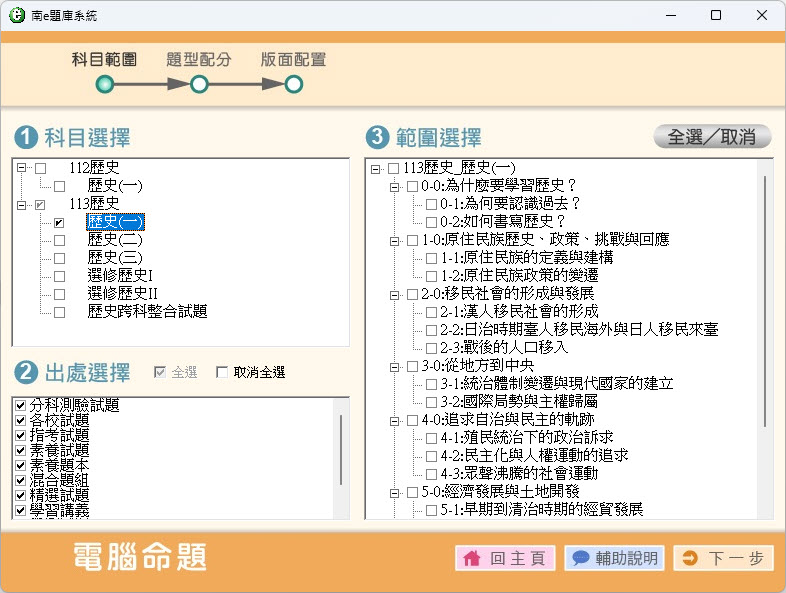Collapse the 112歷史 tree node

pos(22,168)
